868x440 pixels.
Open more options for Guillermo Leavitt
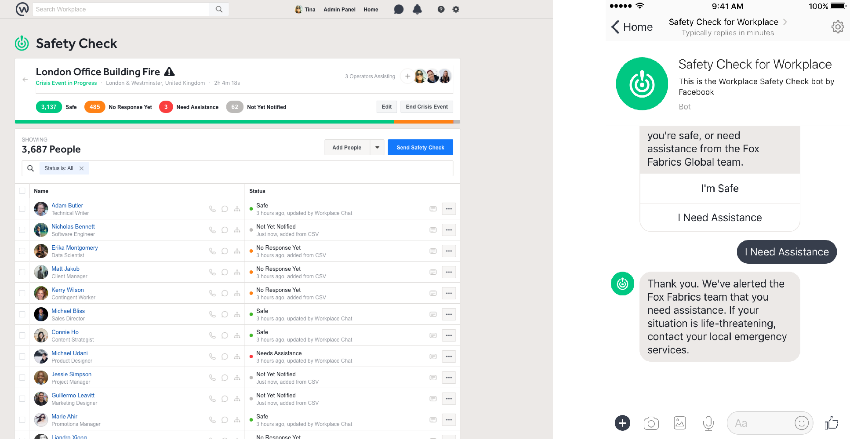coord(449,399)
